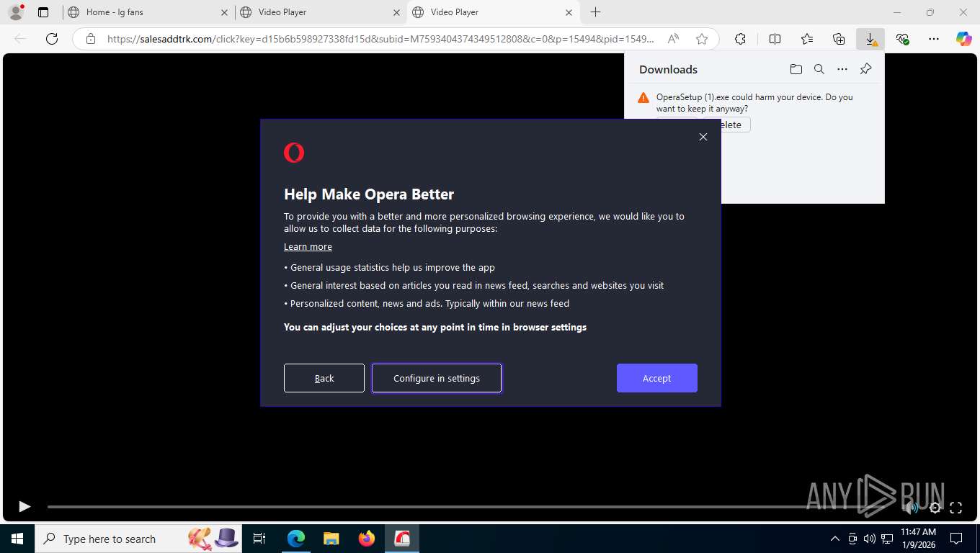
Task: Click the taskbar clock showing 11:47 AM
Action: [918, 539]
